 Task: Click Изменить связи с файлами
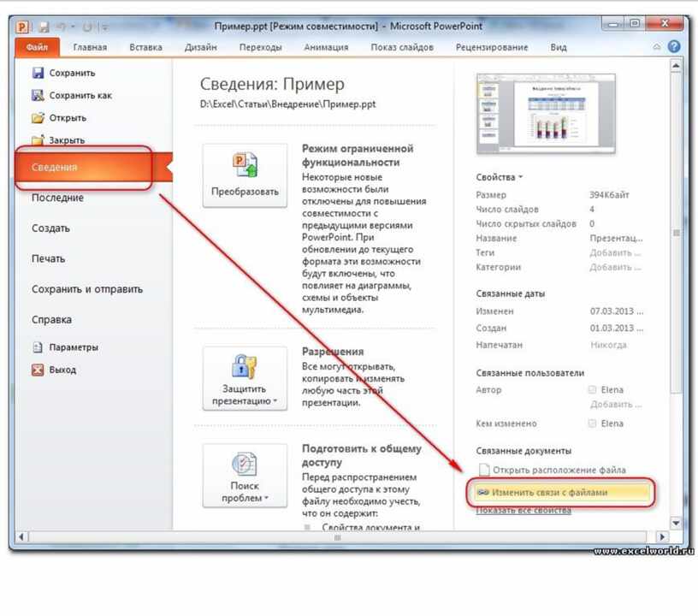click(x=561, y=492)
